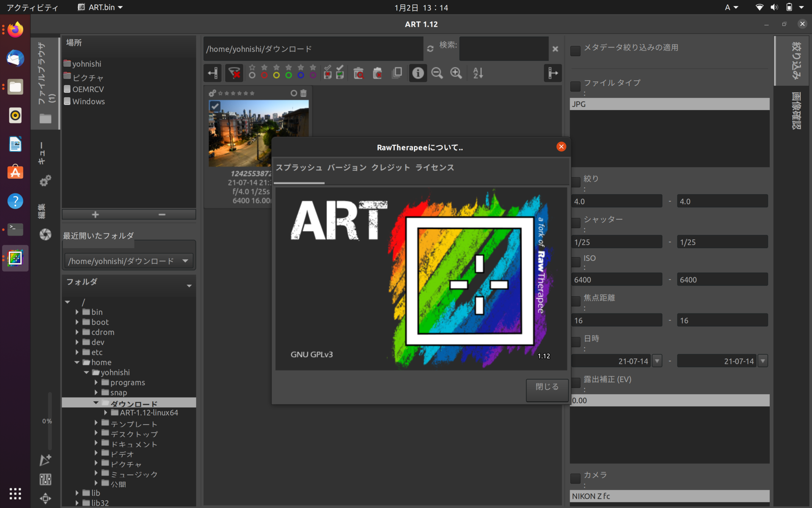The width and height of the screenshot is (812, 508).
Task: Open recent folders dropdown
Action: (x=185, y=261)
